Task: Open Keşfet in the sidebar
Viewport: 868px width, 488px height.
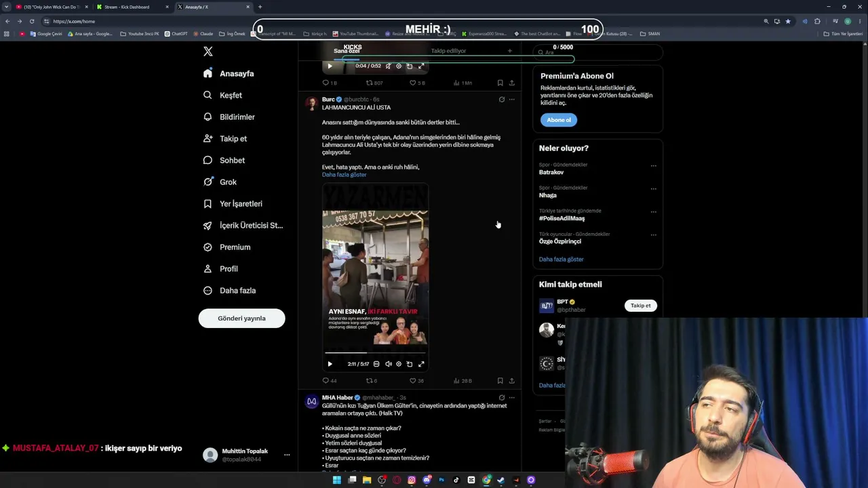Action: (222, 95)
